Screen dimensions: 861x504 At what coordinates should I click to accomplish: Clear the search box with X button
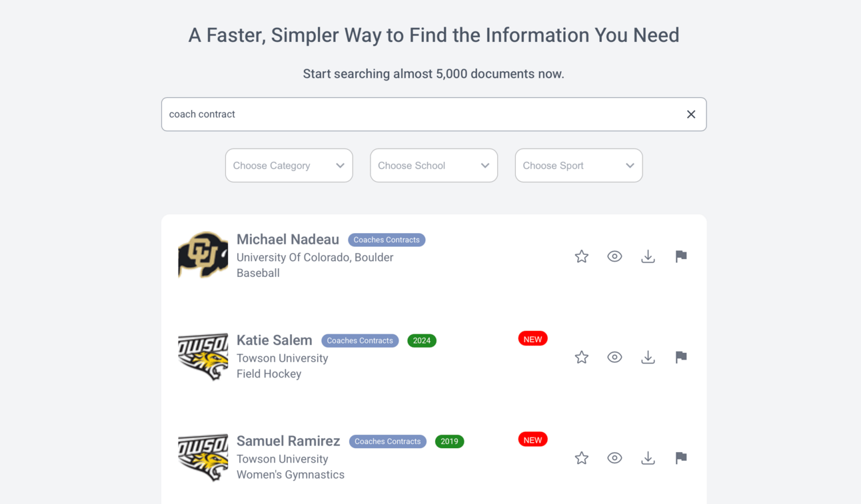(691, 115)
